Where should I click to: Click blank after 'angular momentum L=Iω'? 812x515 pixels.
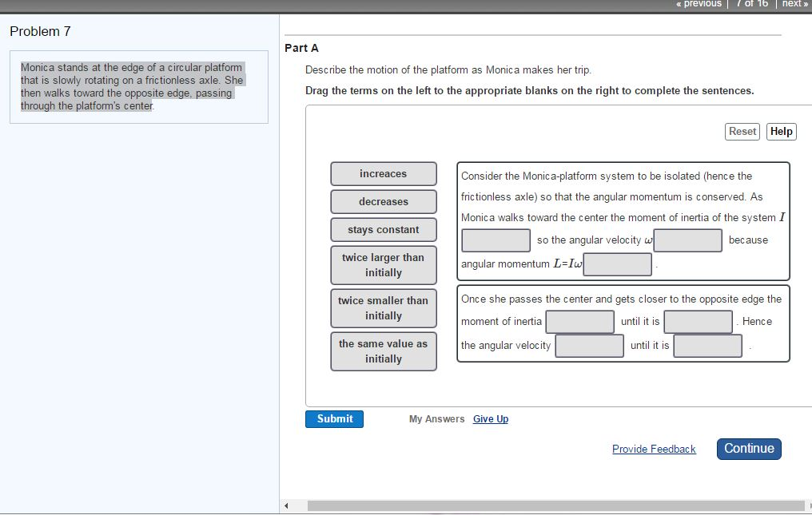[617, 264]
